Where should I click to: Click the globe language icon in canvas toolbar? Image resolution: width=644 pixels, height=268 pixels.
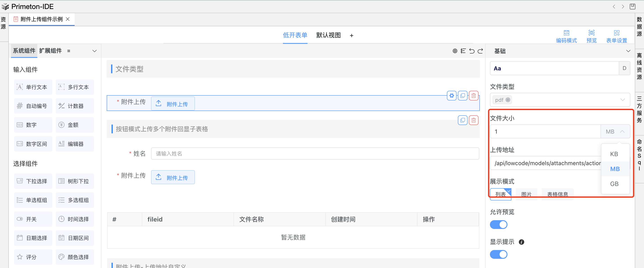click(x=455, y=51)
